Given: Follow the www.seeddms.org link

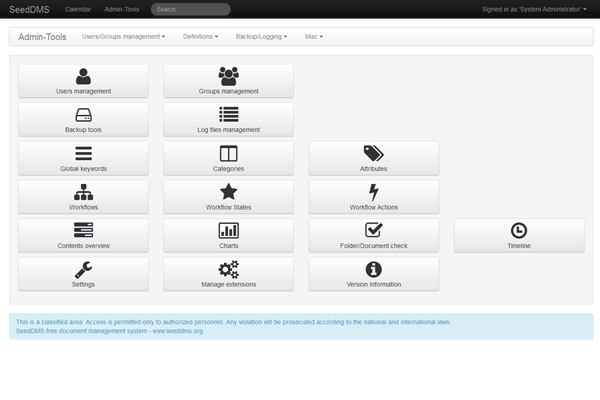Looking at the screenshot, I should pyautogui.click(x=177, y=330).
